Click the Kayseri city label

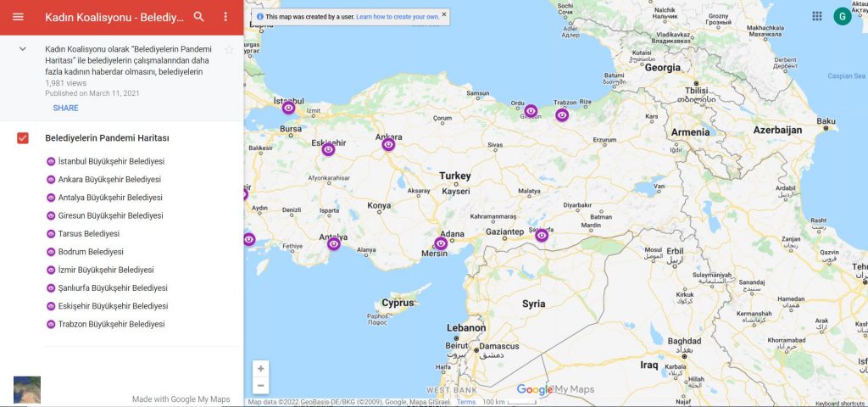point(456,192)
